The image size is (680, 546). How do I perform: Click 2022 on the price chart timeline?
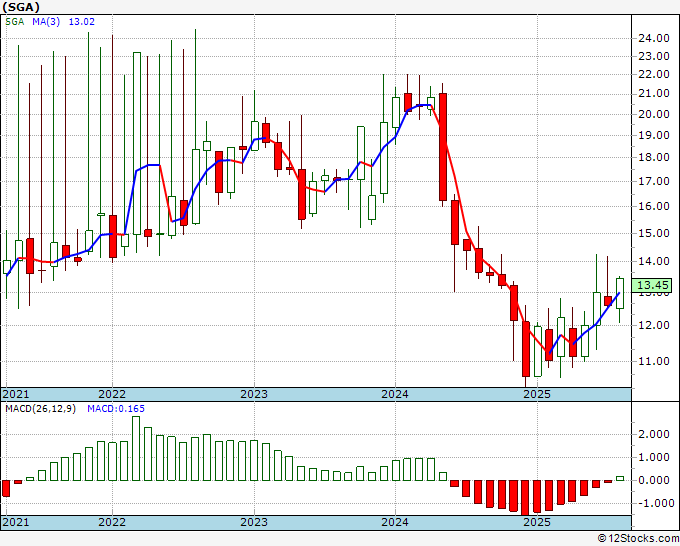112,394
